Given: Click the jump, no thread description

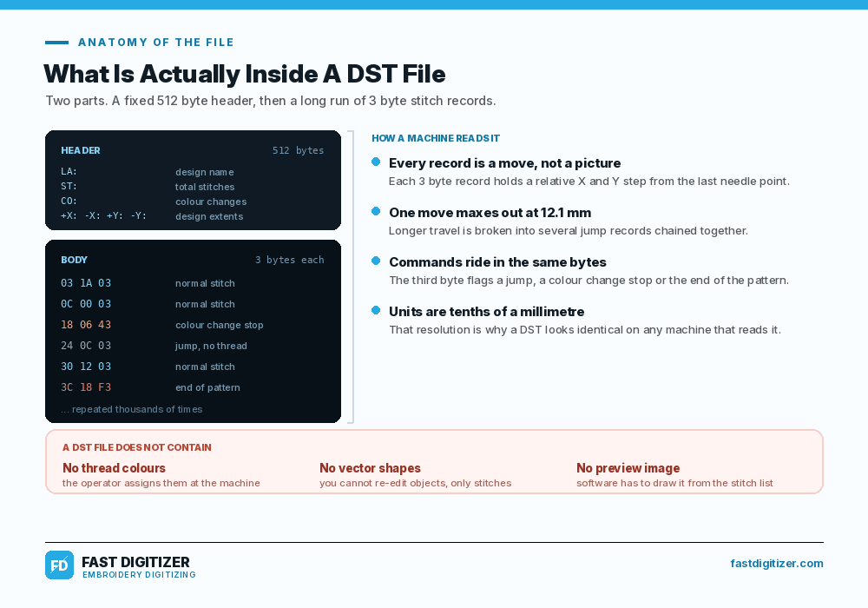Looking at the screenshot, I should (211, 346).
